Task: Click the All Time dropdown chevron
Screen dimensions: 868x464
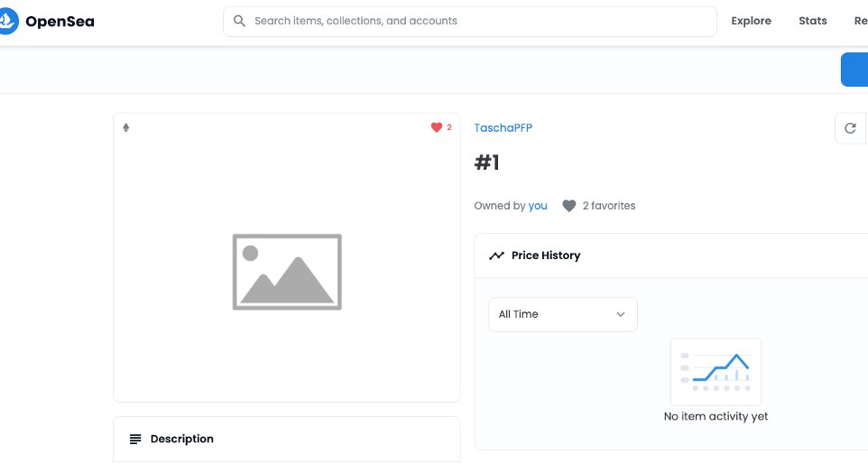Action: (621, 314)
